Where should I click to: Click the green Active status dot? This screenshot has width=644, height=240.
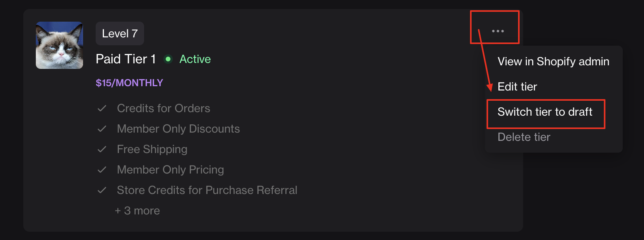pyautogui.click(x=168, y=59)
